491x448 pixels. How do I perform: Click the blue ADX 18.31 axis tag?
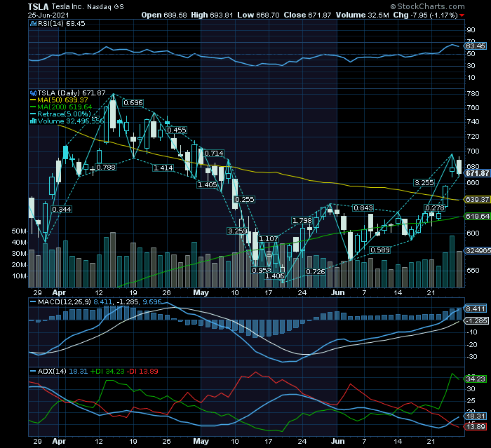(476, 416)
